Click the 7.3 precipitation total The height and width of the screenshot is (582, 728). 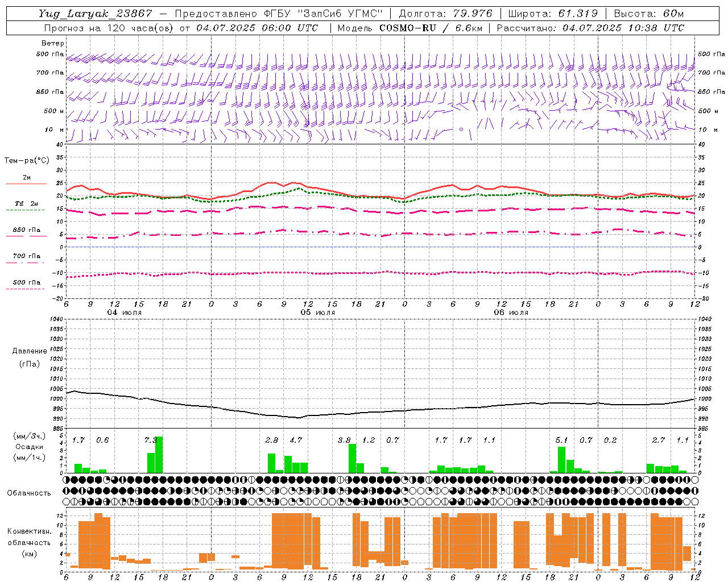click(151, 440)
